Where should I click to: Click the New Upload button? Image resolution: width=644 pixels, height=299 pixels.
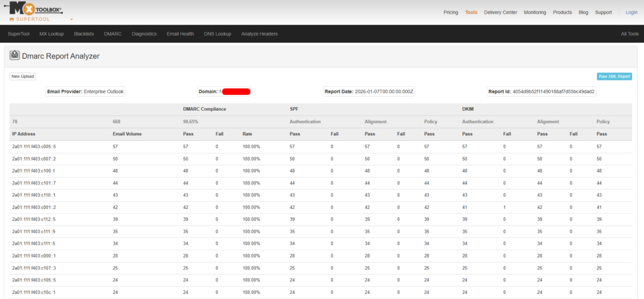[x=23, y=76]
